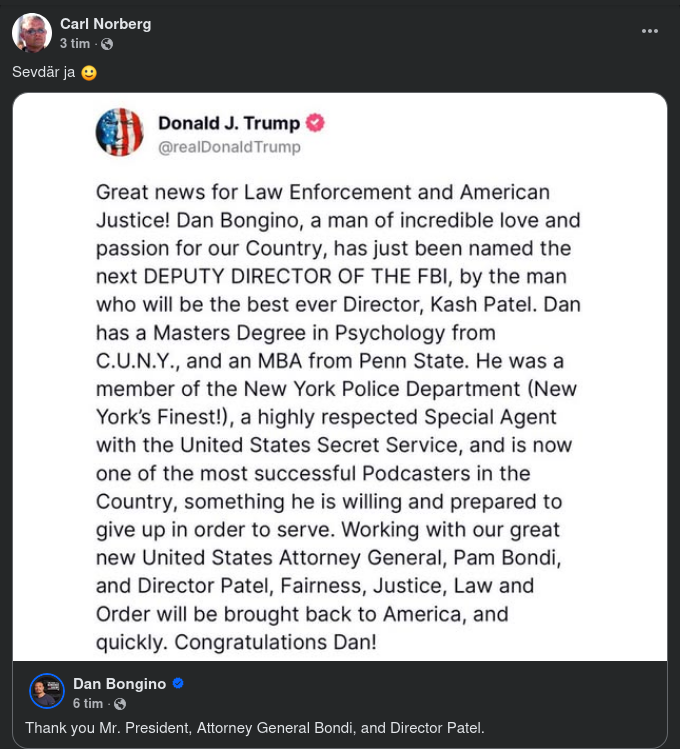Image resolution: width=680 pixels, height=749 pixels.
Task: Click the "Sevdär ja" post caption text
Action: tap(43, 73)
